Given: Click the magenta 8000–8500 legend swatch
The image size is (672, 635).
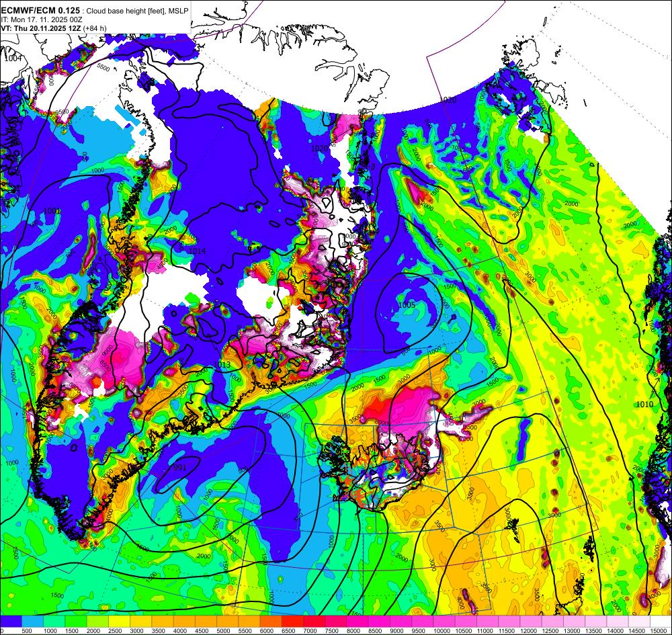Looking at the screenshot, I should click(358, 621).
